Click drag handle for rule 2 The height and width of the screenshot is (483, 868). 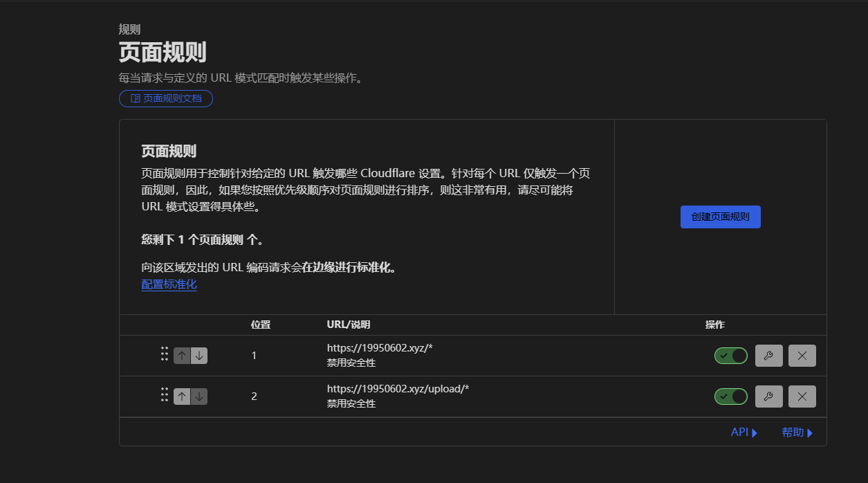point(165,394)
